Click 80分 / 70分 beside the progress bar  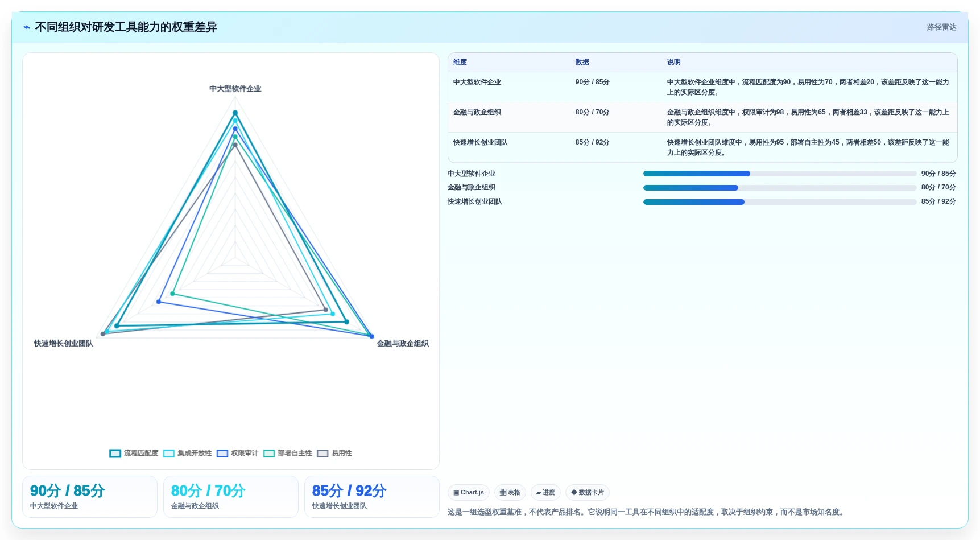pyautogui.click(x=938, y=187)
